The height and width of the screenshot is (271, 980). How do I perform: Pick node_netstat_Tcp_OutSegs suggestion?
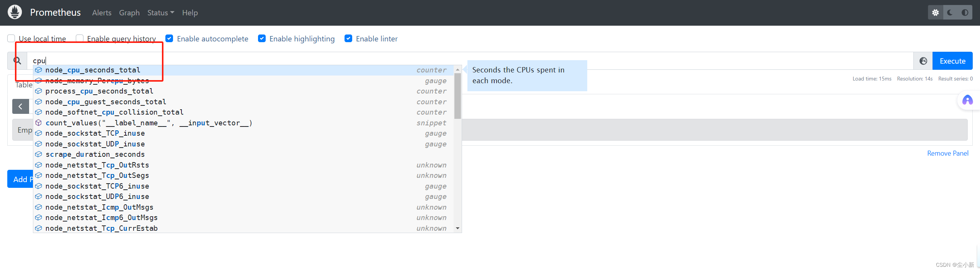pos(243,176)
